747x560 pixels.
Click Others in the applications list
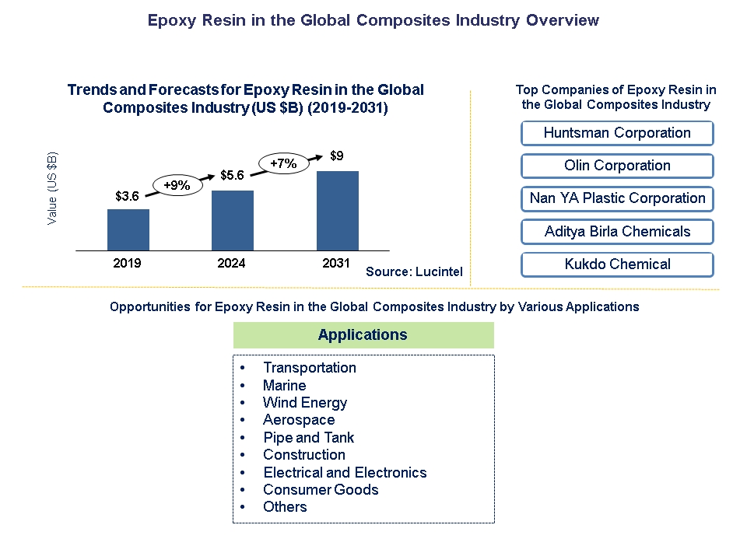point(285,506)
